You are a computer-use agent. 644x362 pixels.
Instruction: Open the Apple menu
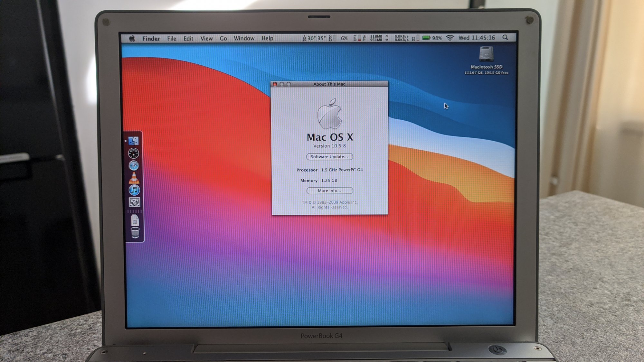[132, 39]
